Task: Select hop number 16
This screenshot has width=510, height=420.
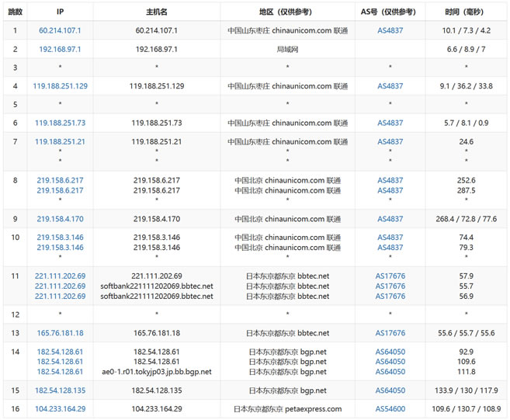Action: point(16,409)
